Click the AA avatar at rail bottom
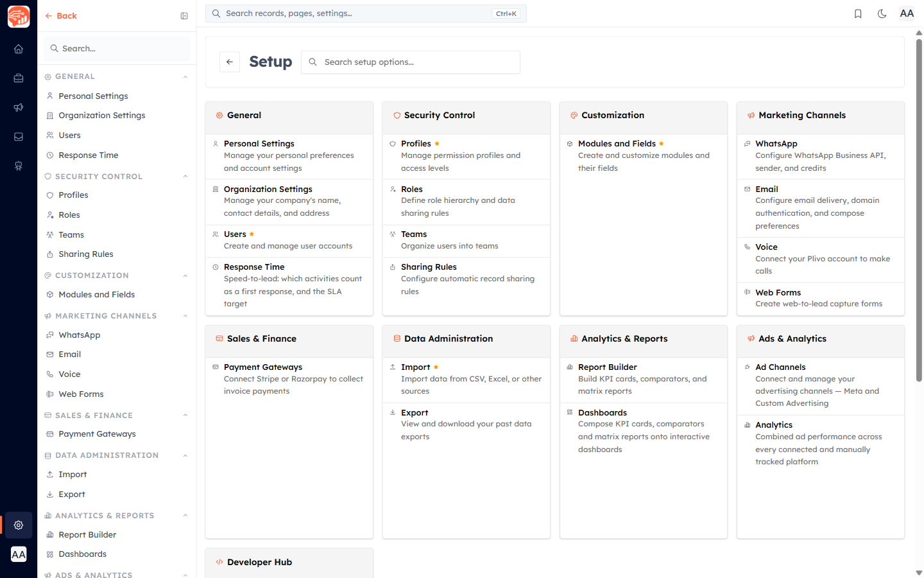The height and width of the screenshot is (578, 924). [x=19, y=554]
